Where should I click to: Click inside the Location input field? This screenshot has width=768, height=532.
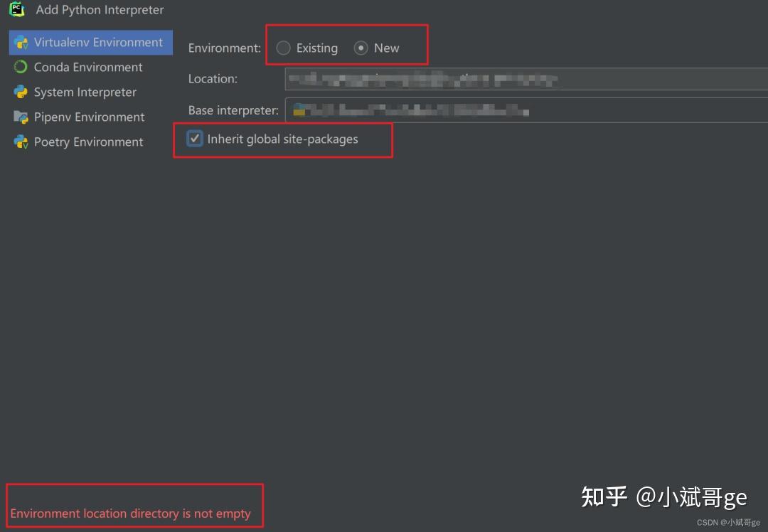tap(498, 79)
